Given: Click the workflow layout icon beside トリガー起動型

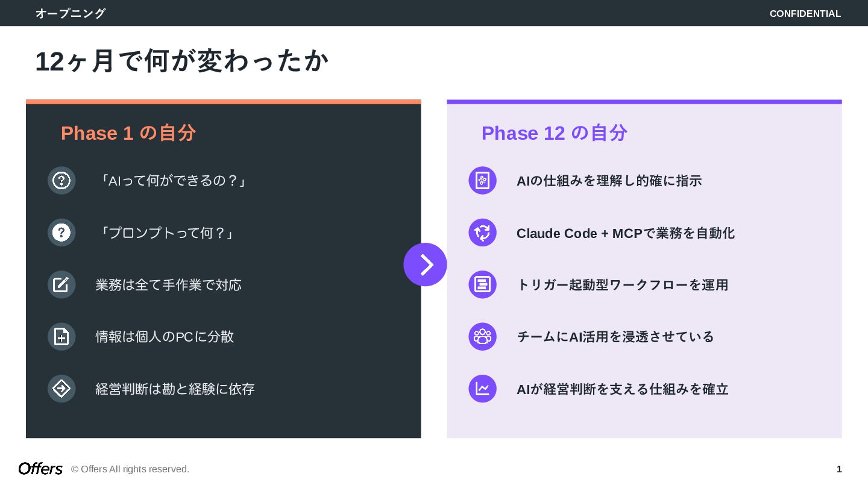Looking at the screenshot, I should pos(482,284).
